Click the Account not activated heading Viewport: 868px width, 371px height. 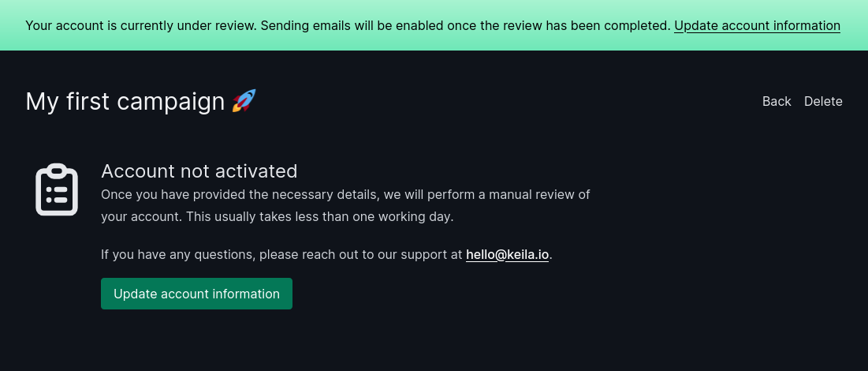click(199, 171)
